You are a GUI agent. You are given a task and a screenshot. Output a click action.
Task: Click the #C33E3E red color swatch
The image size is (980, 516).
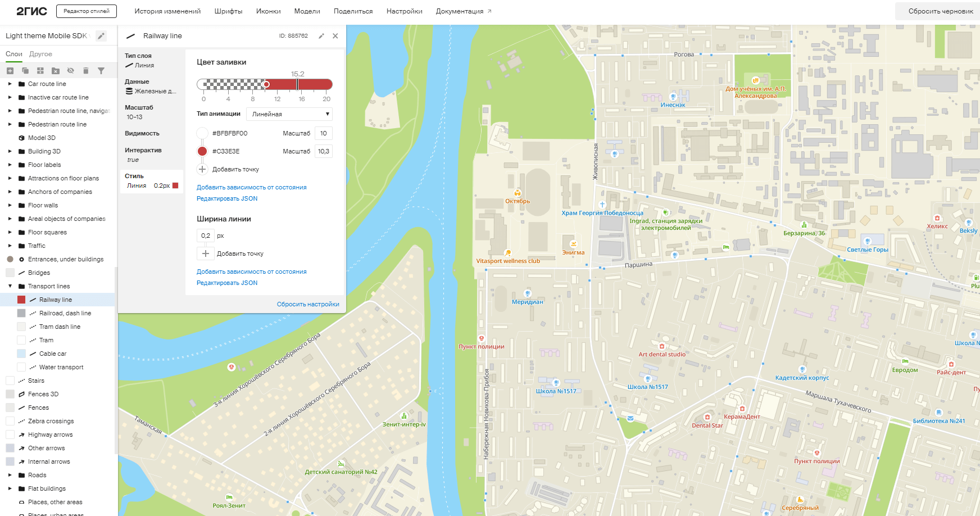pos(202,151)
